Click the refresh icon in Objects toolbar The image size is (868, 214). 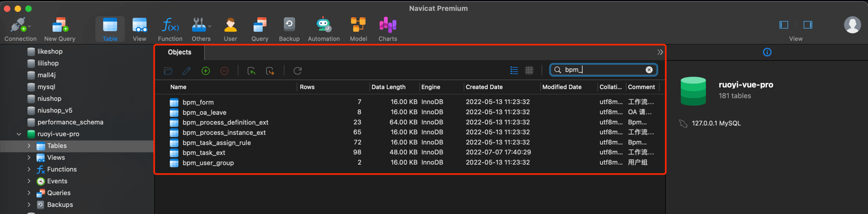[x=298, y=71]
